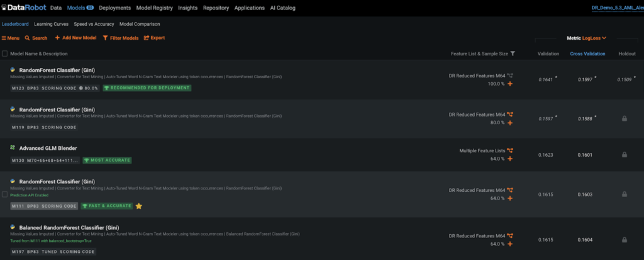Click holdout lock of Advanced GLM Blender
The width and height of the screenshot is (644, 260).
[x=625, y=155]
